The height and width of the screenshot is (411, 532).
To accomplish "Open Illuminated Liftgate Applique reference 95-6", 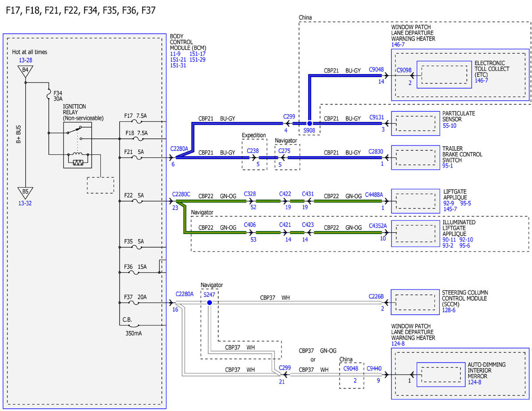I will click(465, 245).
